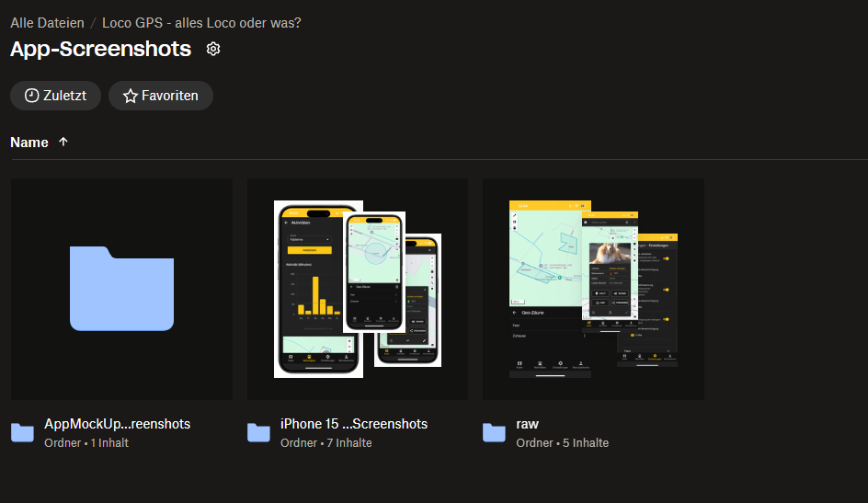Click small folder icon beside AppMockUp...reenshots
Image resolution: width=868 pixels, height=503 pixels.
click(x=23, y=432)
